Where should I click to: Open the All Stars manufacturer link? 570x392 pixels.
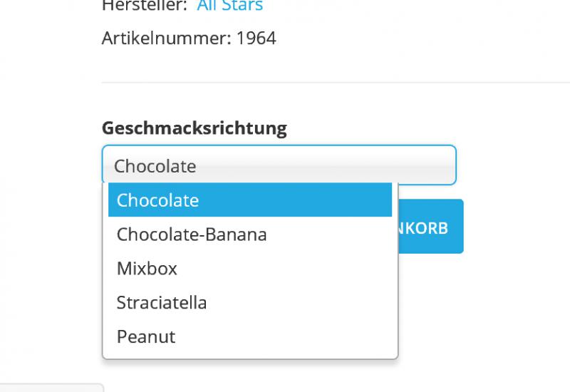229,6
